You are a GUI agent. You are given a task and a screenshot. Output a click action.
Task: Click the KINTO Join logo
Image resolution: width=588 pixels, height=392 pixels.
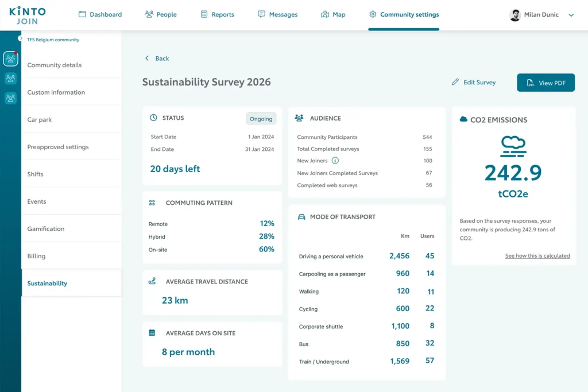pyautogui.click(x=28, y=15)
